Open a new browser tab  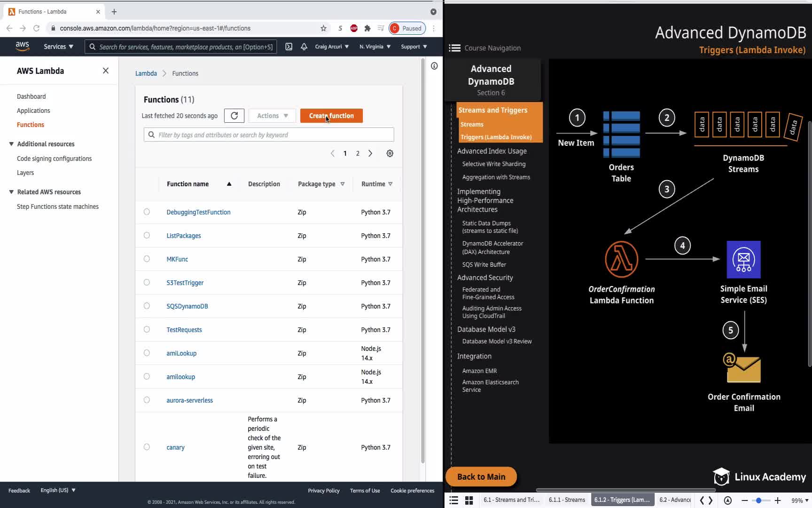(x=114, y=12)
